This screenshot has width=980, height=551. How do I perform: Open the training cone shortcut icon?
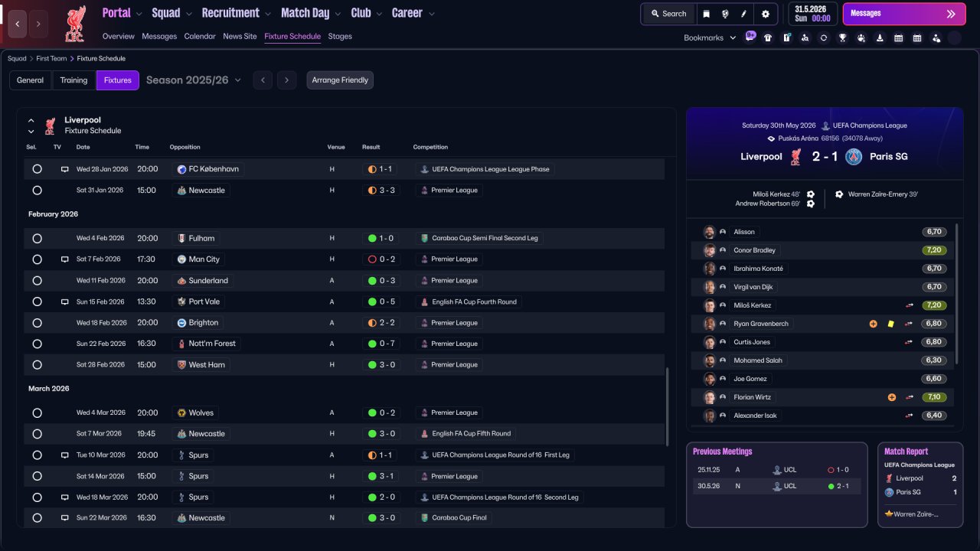coord(880,37)
